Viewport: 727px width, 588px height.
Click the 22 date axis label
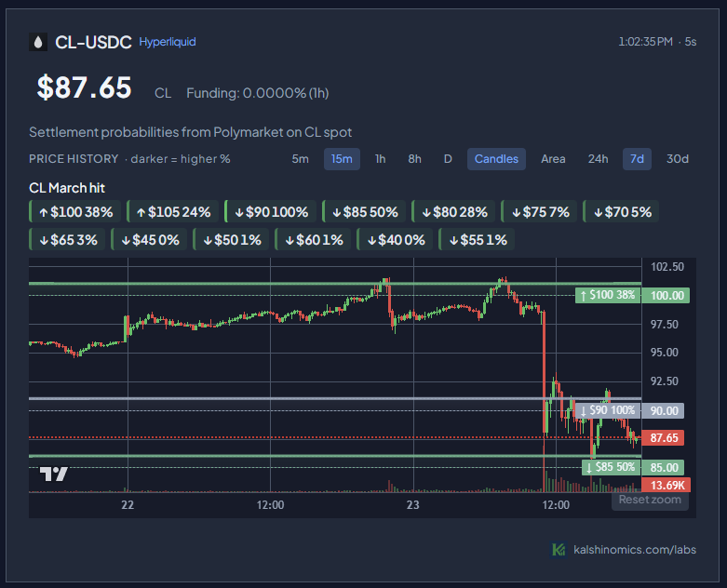pos(128,505)
